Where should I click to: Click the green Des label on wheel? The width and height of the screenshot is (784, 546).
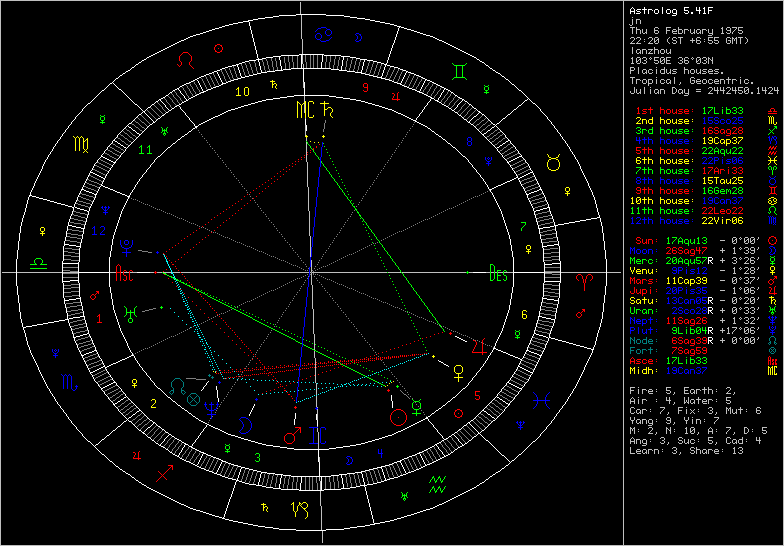pyautogui.click(x=497, y=273)
